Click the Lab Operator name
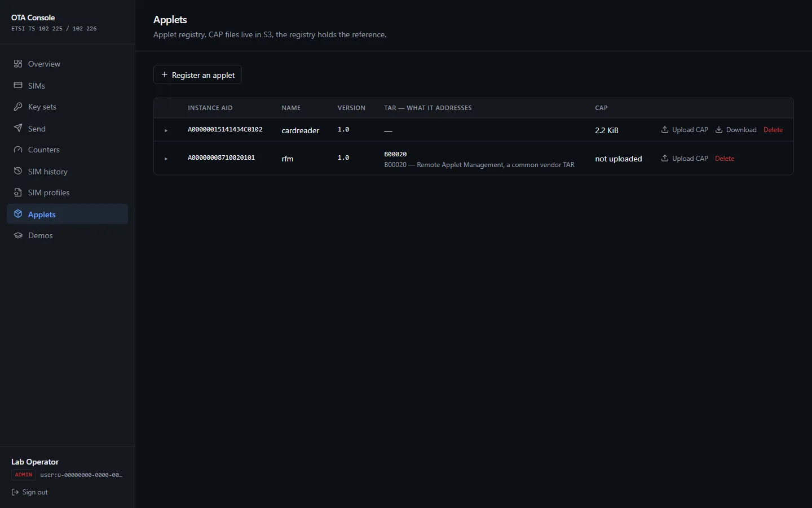 tap(35, 462)
